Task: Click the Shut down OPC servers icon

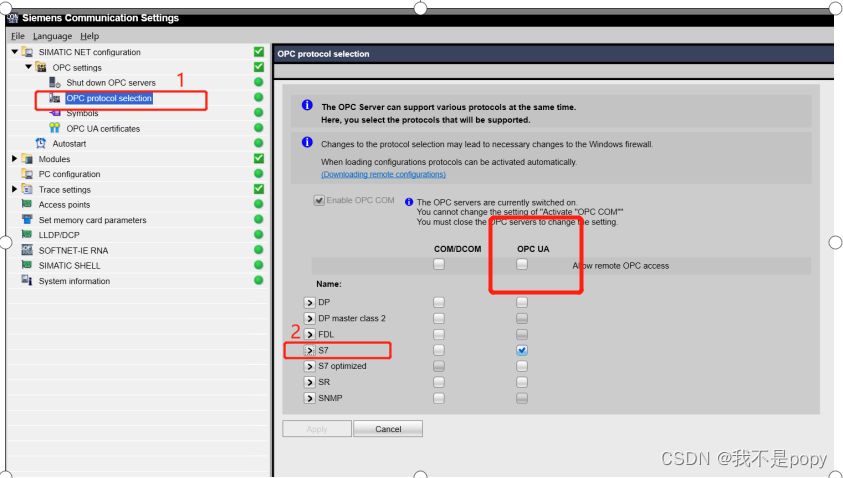Action: coord(55,82)
